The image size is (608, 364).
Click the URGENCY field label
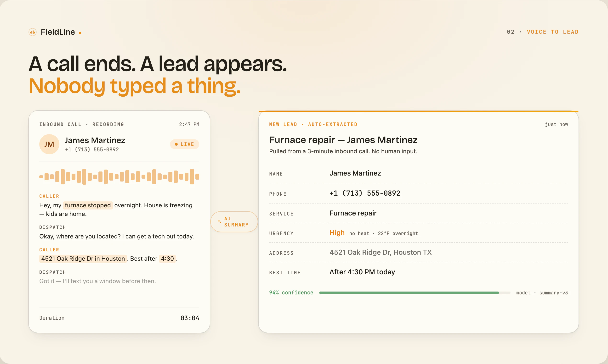(281, 233)
